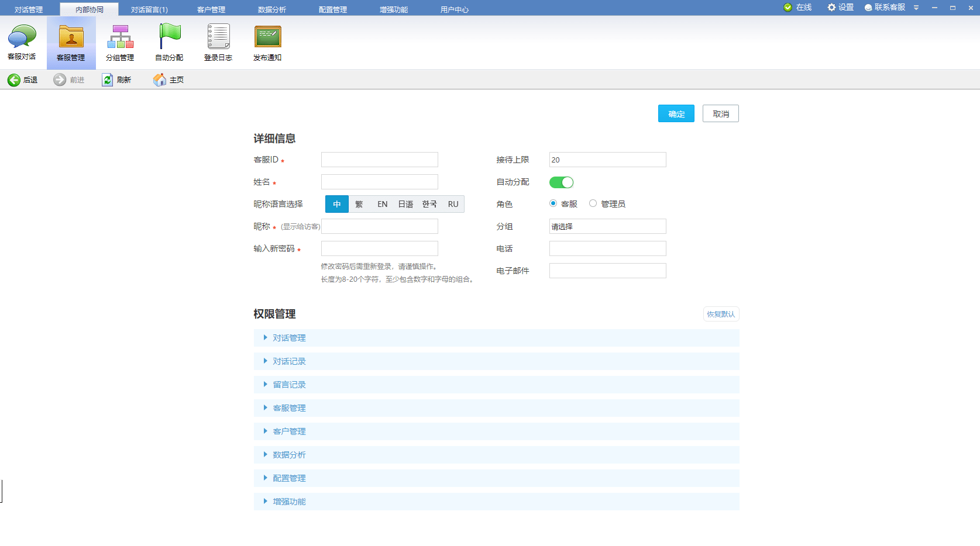
Task: Switch to the 内部协同 top tab
Action: point(90,9)
